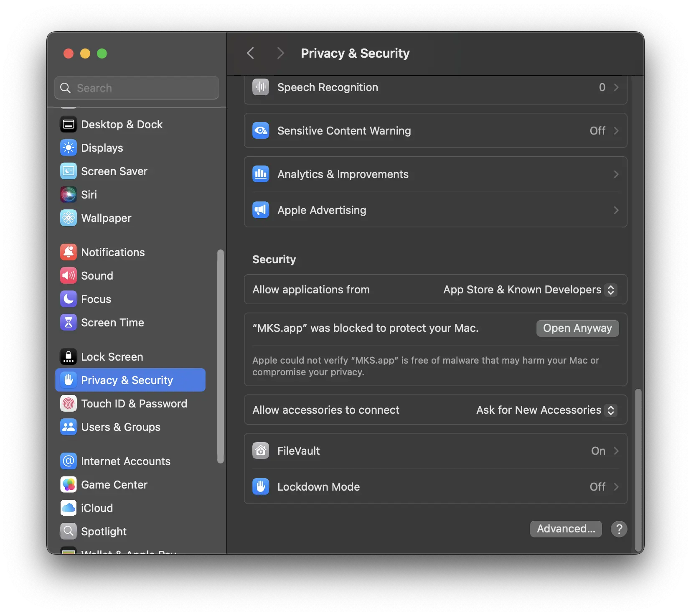The image size is (691, 616).
Task: Click Open Anyway for MKS.app
Action: coord(577,328)
